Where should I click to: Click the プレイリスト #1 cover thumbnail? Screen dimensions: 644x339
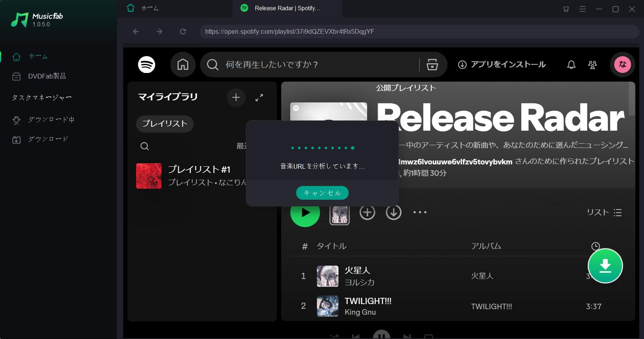coord(149,176)
